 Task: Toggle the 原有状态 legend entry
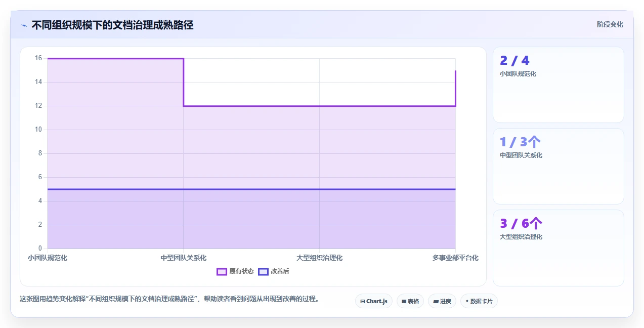[235, 271]
